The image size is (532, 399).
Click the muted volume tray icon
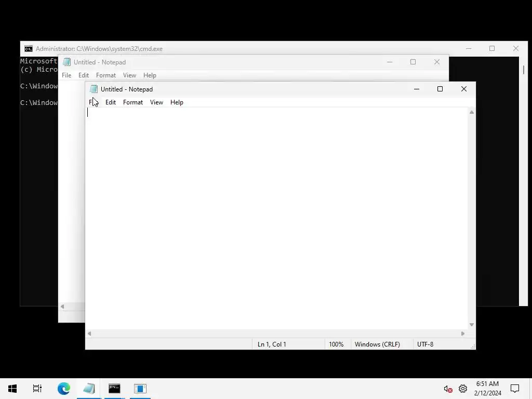(448, 389)
